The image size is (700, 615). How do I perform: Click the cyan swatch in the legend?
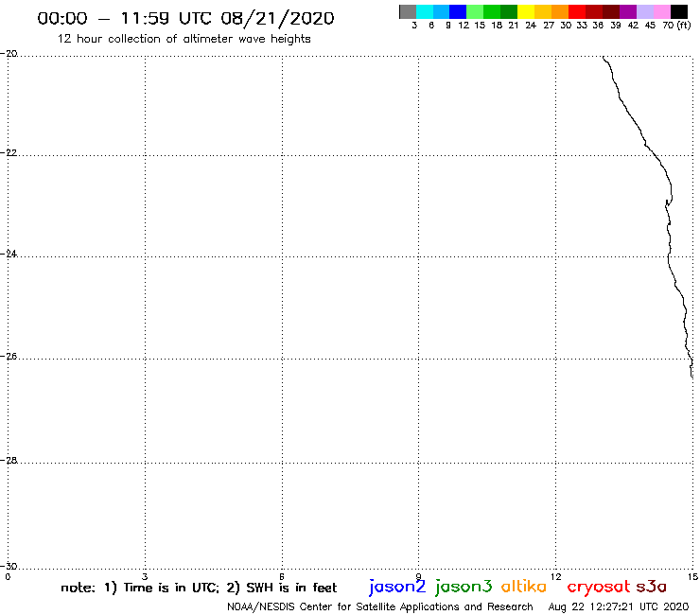425,11
